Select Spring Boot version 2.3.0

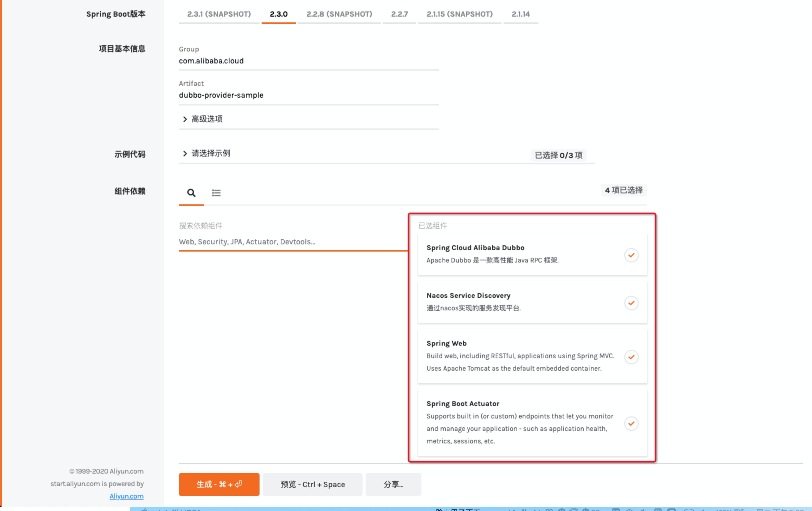[x=279, y=14]
